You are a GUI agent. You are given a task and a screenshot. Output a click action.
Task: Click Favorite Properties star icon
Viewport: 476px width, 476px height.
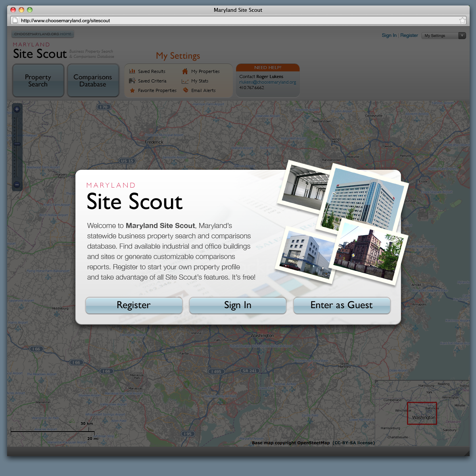tap(132, 90)
